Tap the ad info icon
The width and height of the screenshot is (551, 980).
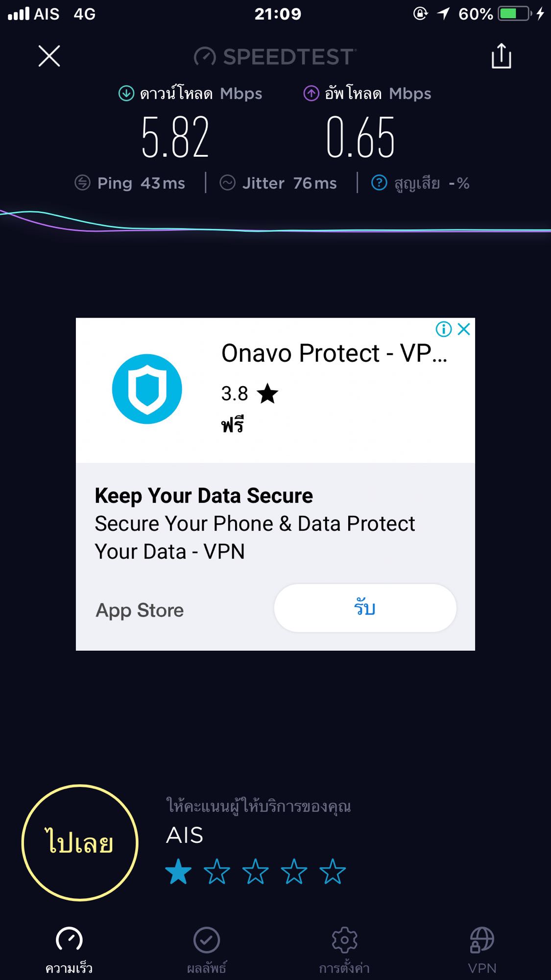tap(444, 329)
